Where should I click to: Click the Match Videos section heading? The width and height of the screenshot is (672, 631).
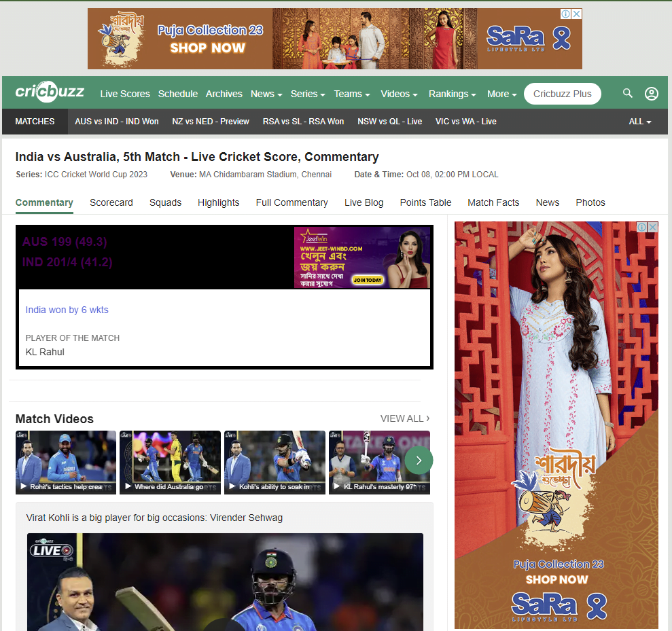click(x=54, y=419)
